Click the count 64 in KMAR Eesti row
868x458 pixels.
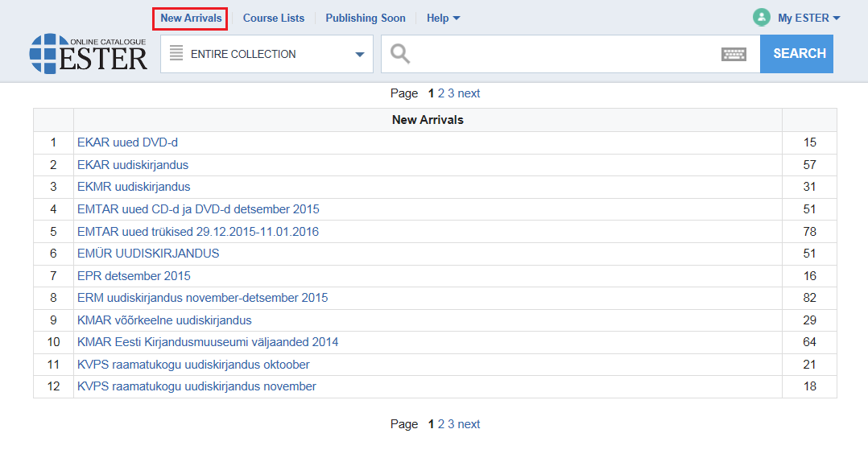tap(809, 342)
